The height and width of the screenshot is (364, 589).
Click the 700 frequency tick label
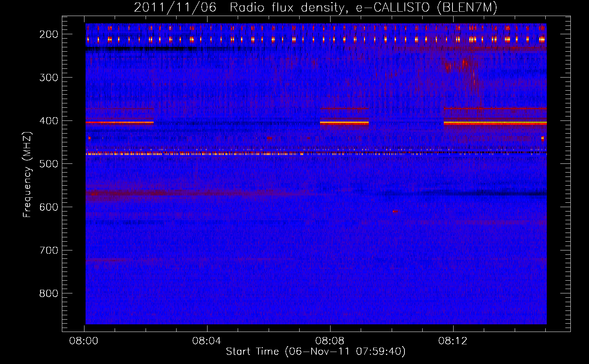pos(49,250)
